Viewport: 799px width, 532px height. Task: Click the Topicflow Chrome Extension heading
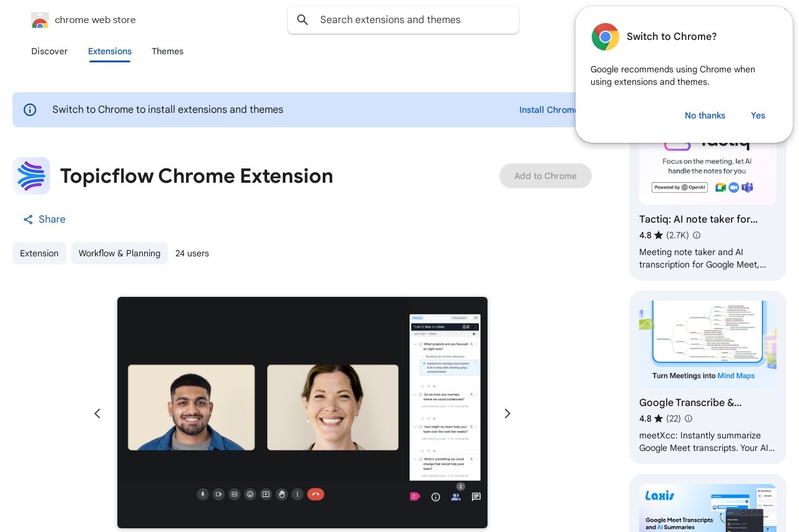click(x=197, y=176)
